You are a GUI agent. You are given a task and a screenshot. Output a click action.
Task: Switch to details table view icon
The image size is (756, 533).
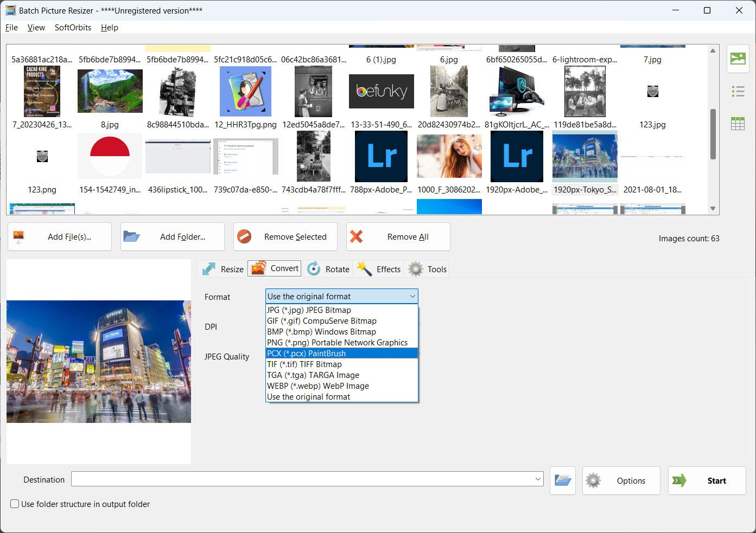pyautogui.click(x=738, y=124)
